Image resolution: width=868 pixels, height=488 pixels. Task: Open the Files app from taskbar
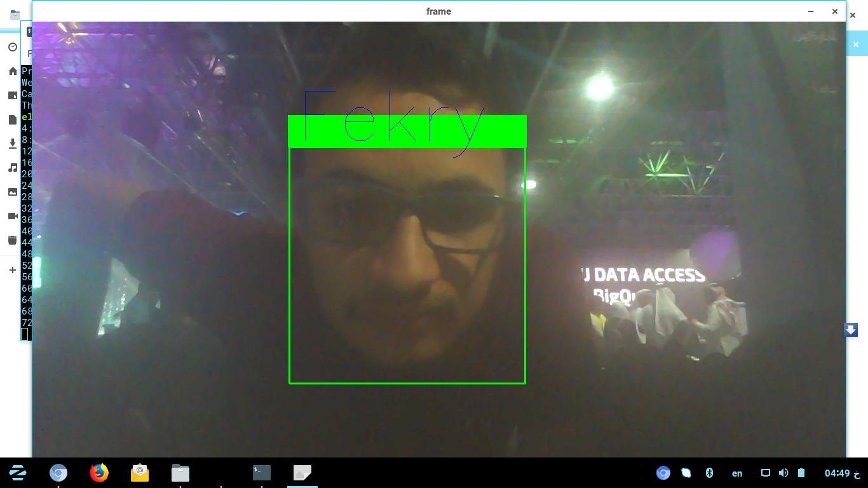click(180, 473)
